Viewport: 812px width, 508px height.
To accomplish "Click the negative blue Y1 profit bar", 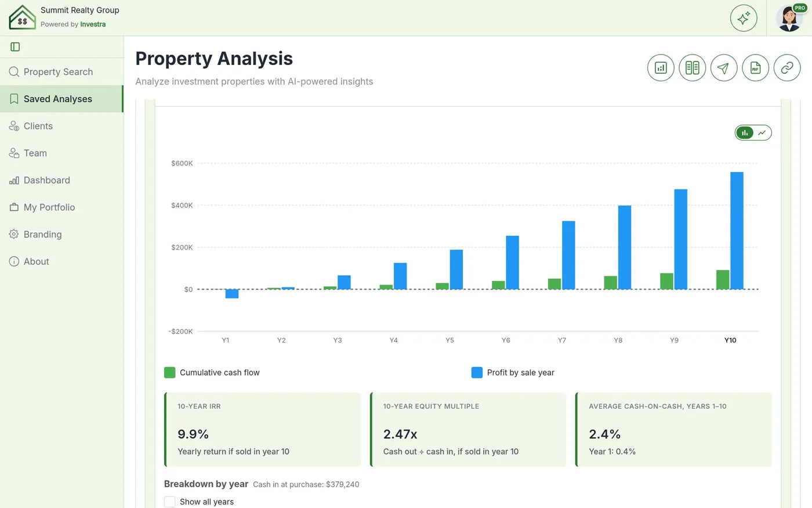I will [x=232, y=294].
